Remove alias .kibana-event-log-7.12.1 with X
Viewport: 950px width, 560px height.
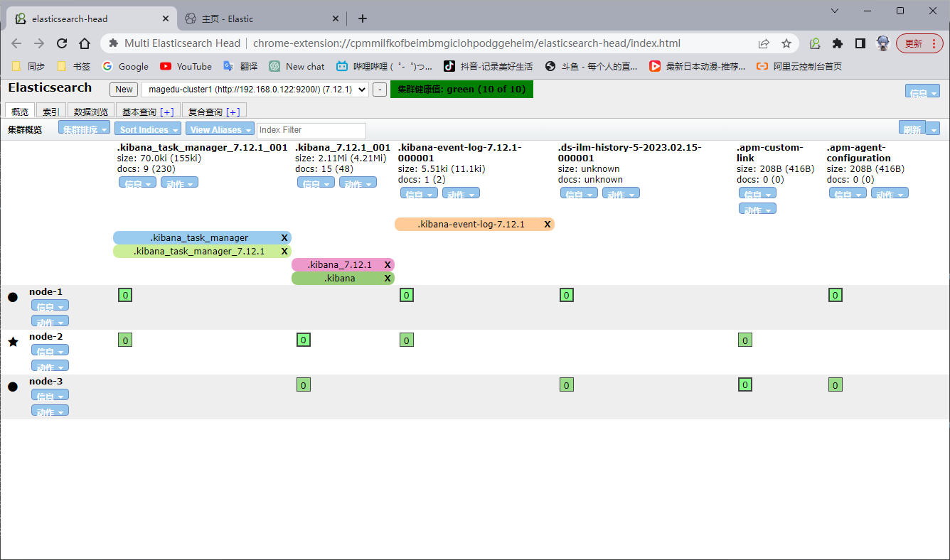click(x=548, y=224)
